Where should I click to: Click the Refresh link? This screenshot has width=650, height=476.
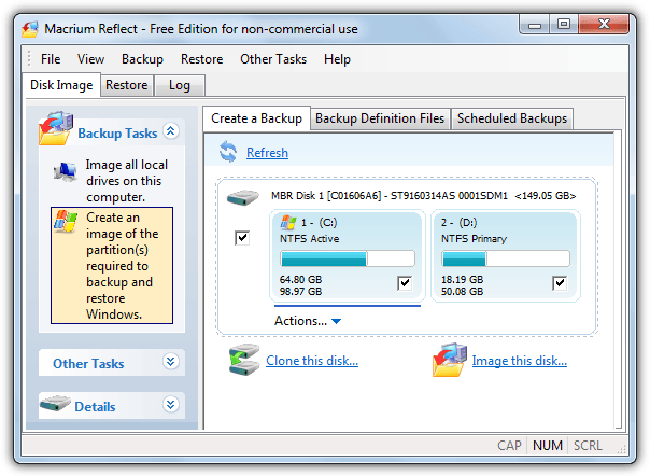267,153
